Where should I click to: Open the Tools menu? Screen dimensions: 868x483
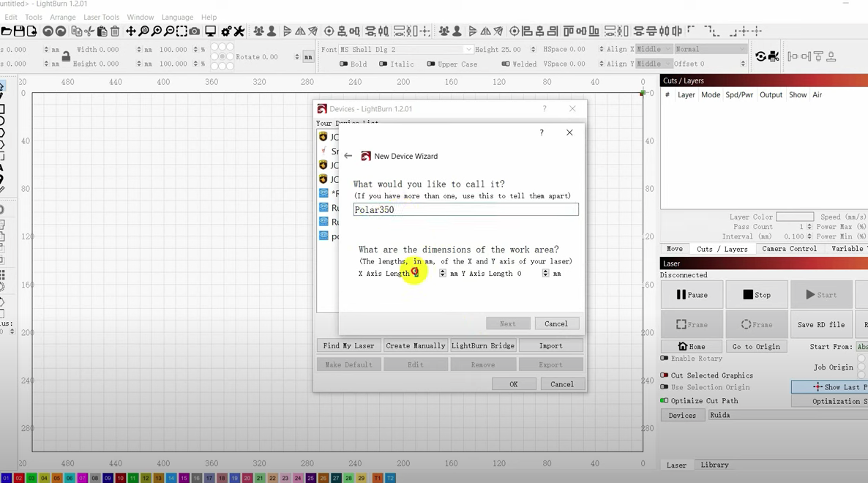click(x=33, y=17)
